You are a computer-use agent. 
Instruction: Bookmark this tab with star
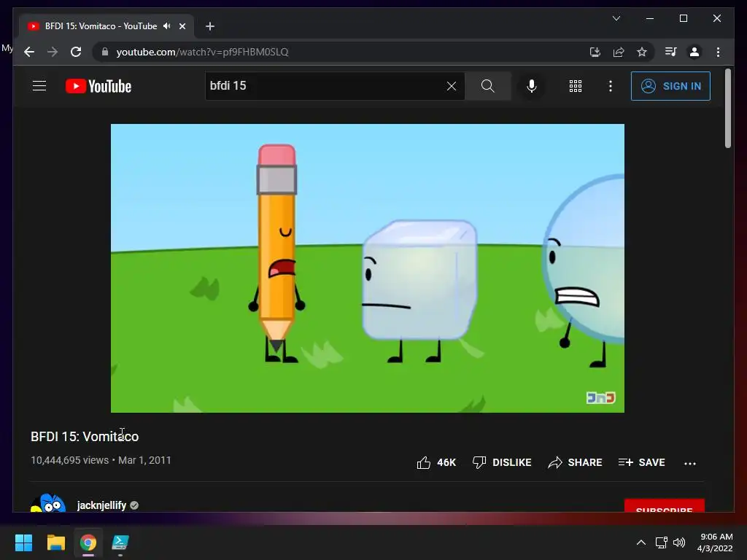(x=642, y=52)
